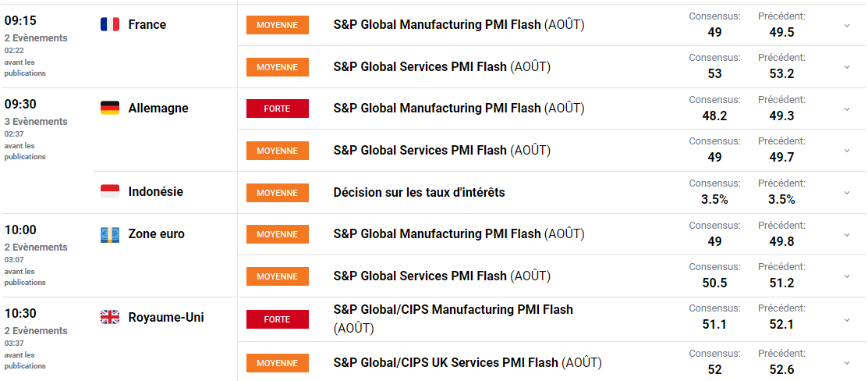
Task: Expand France Services PMI Flash details
Action: point(847,67)
